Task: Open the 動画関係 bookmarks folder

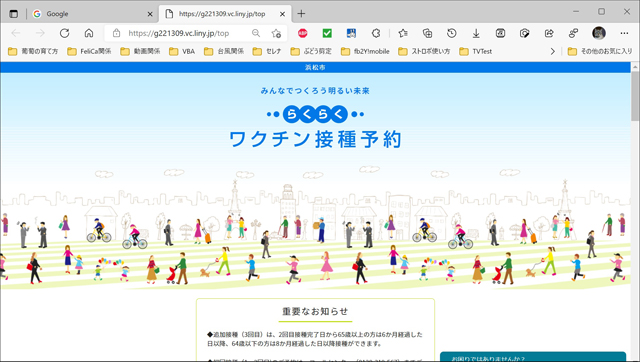Action: coord(140,51)
